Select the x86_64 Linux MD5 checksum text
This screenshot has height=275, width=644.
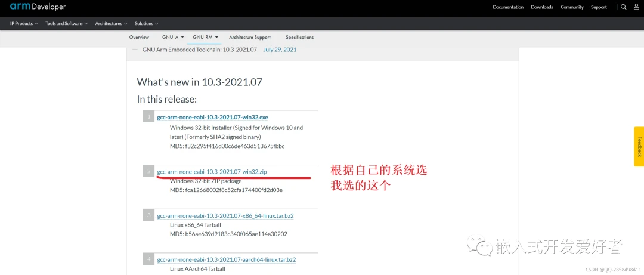coord(228,234)
